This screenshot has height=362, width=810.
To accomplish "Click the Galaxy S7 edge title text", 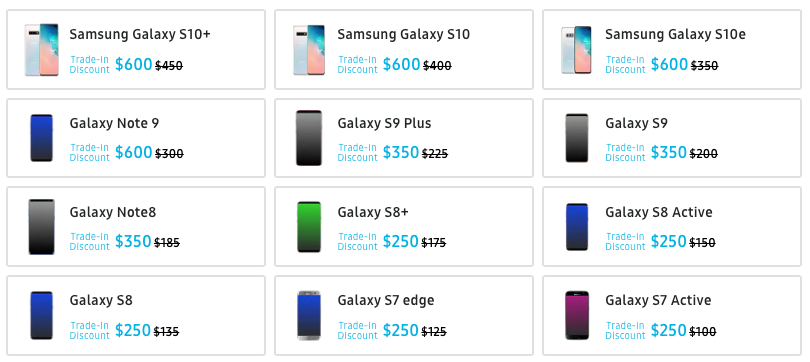I will 386,301.
